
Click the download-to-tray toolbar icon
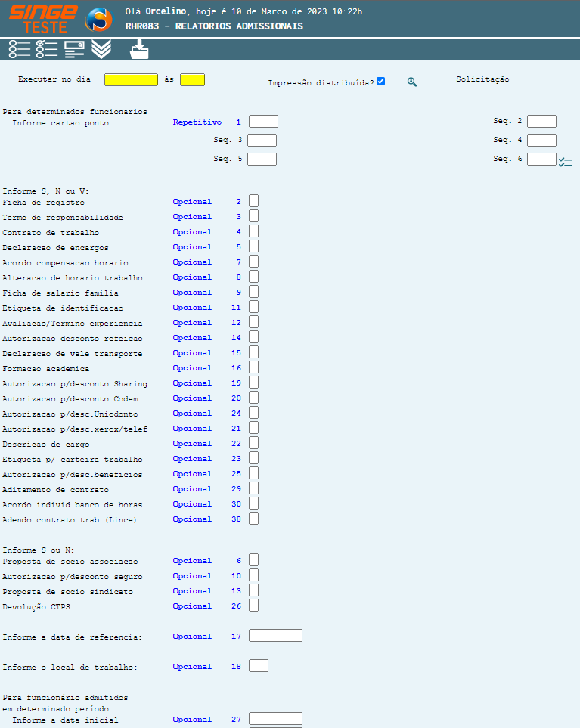click(139, 49)
